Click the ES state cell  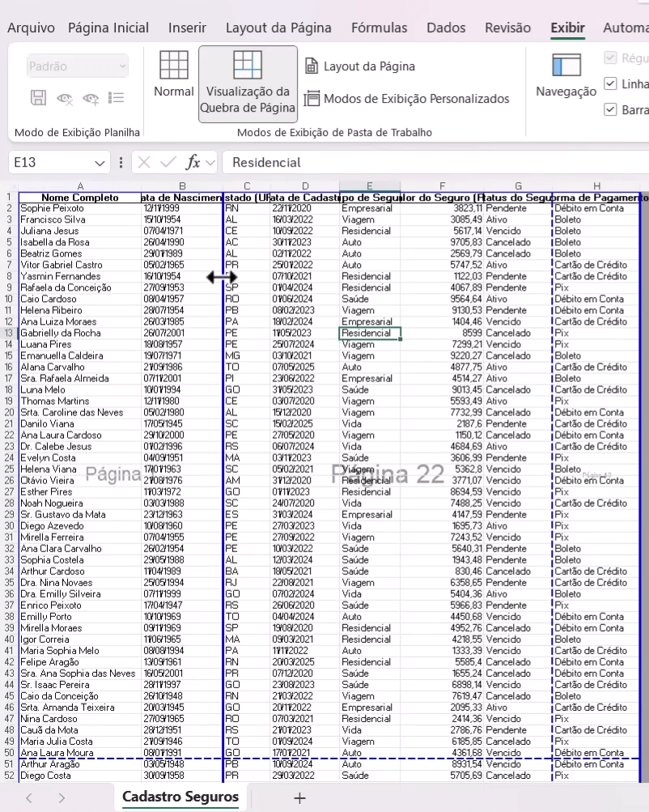tap(246, 515)
